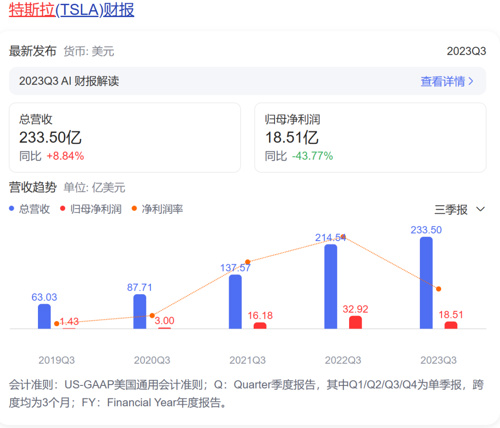Toggle the 归母净利润 legend item
The image size is (500, 428).
point(91,209)
